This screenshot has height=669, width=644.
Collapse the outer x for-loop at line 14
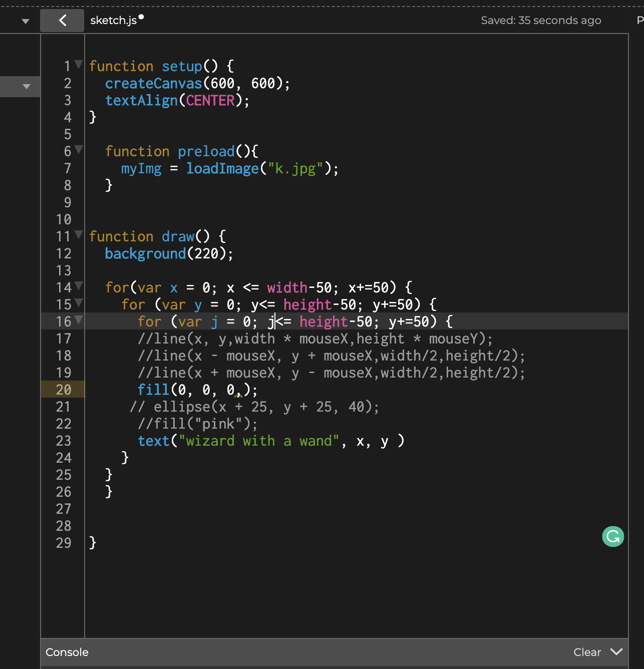coord(79,286)
